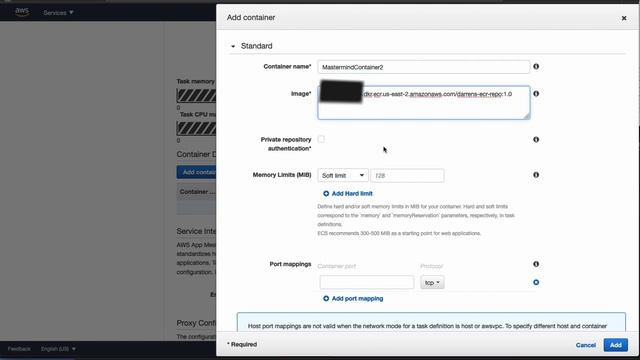640x360 pixels.
Task: Click Add port mapping link
Action: tap(353, 299)
